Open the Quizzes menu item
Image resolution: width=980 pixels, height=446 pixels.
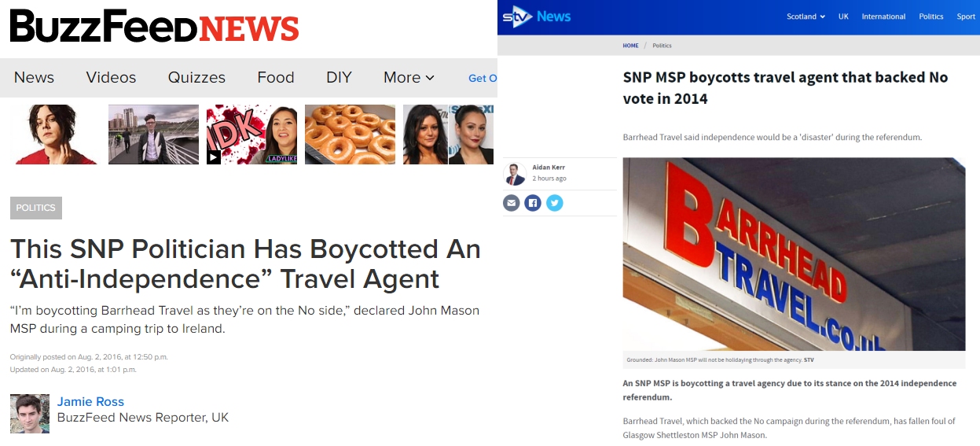pyautogui.click(x=196, y=77)
